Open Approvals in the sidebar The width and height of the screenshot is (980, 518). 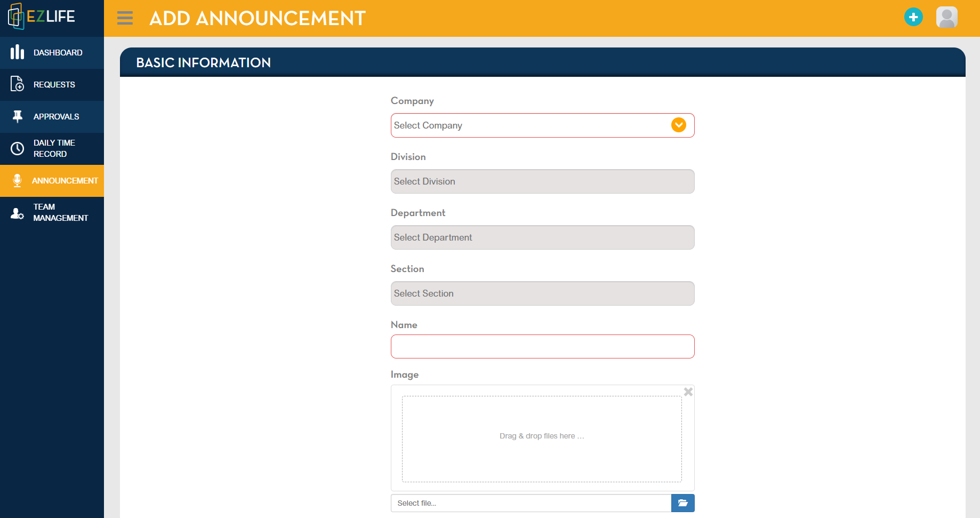point(52,117)
